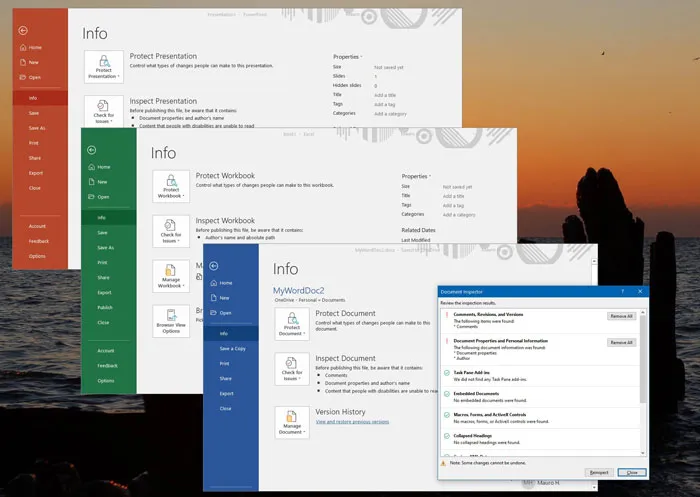Open Account in Excel sidebar
This screenshot has height=497, width=700.
point(106,351)
